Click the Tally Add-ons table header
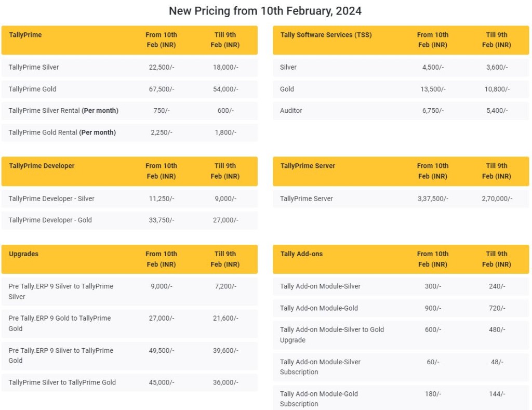The image size is (532, 410). point(301,254)
